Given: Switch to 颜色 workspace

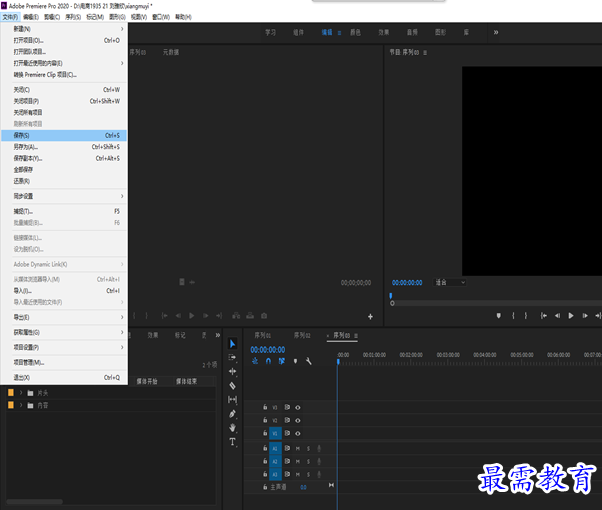Looking at the screenshot, I should click(x=356, y=32).
